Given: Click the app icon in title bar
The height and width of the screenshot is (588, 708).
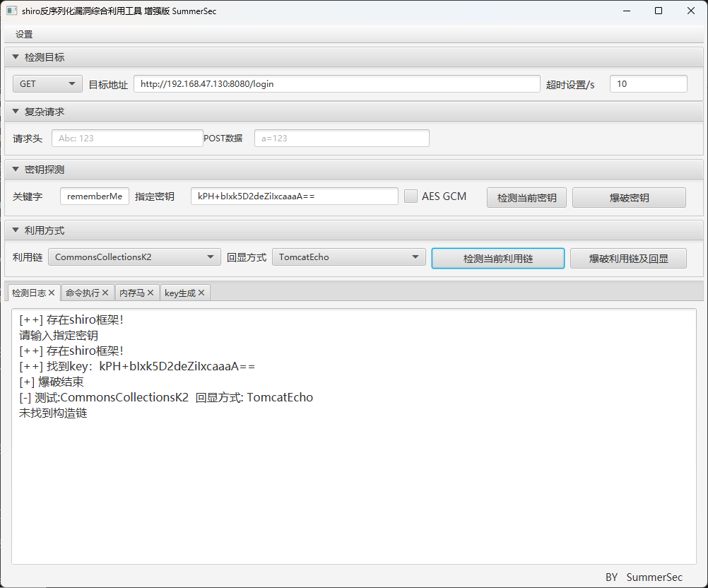Looking at the screenshot, I should 12,11.
